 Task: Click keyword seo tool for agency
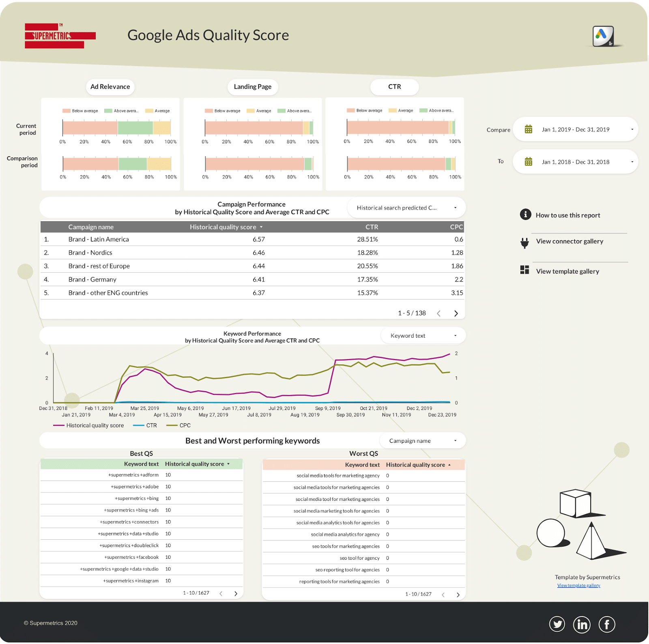point(360,558)
